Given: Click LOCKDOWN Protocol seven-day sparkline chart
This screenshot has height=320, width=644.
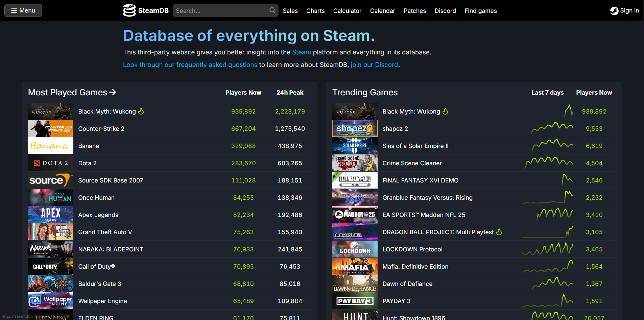Looking at the screenshot, I should point(548,249).
